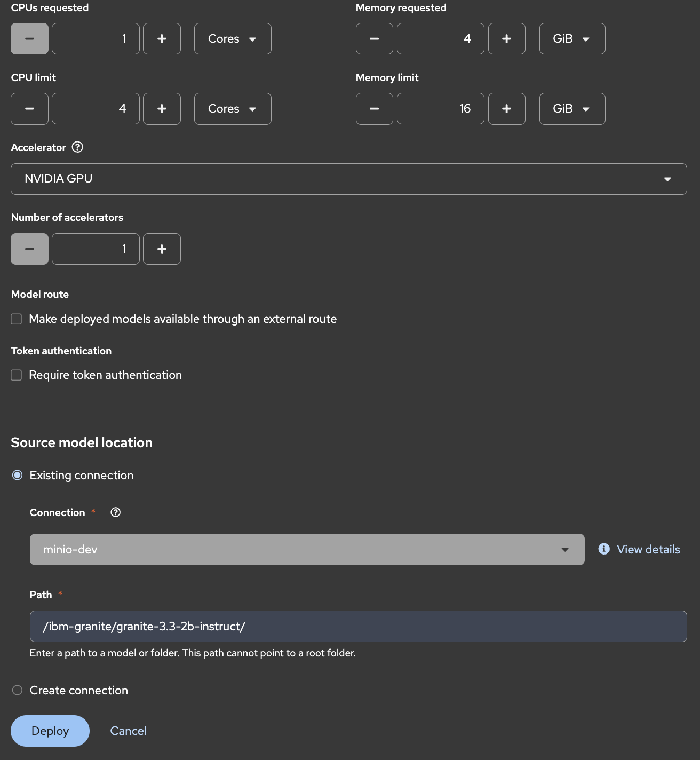Open Memory limit GiB unit dropdown
The width and height of the screenshot is (700, 760).
572,109
